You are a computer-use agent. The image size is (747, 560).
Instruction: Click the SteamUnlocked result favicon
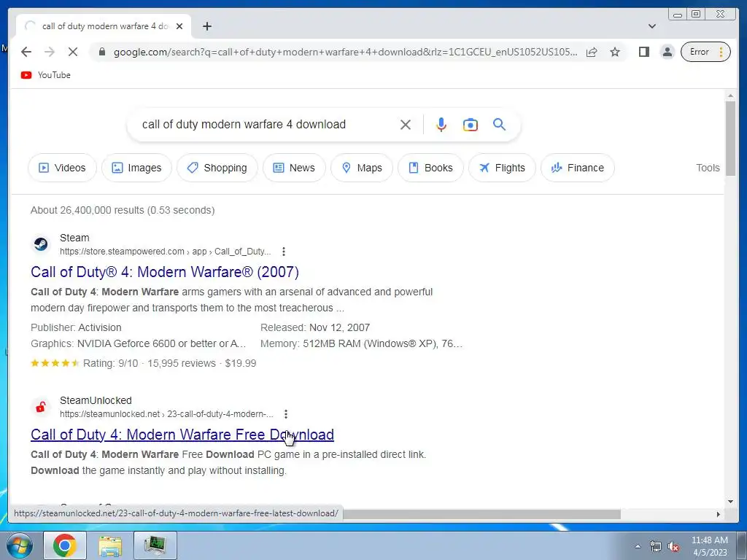(41, 407)
